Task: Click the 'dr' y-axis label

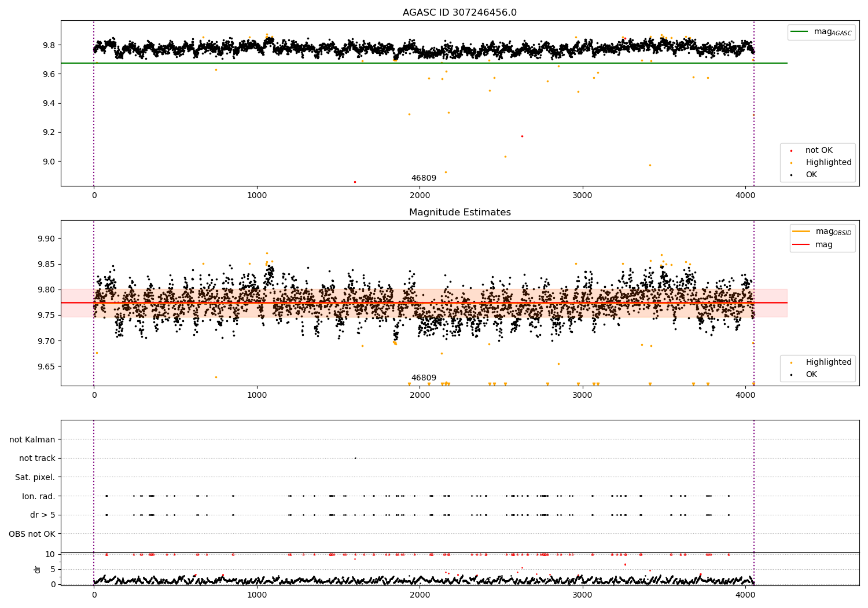Action: 38,569
